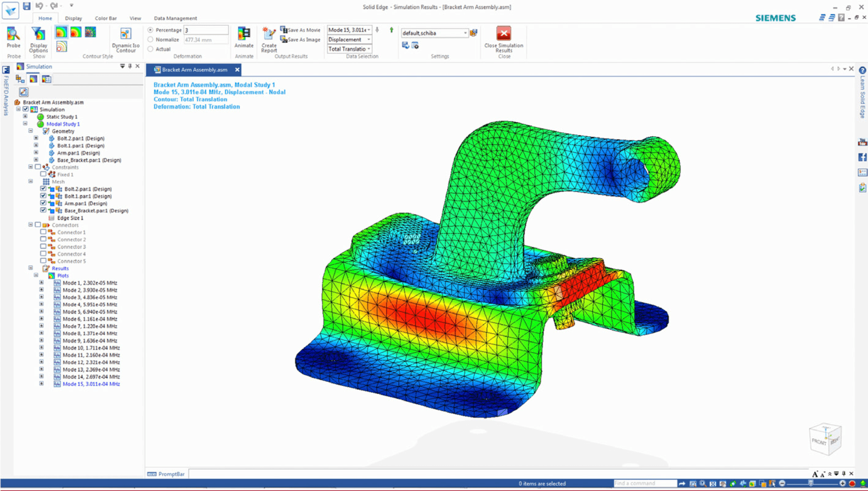Click Save As Image

(x=299, y=39)
